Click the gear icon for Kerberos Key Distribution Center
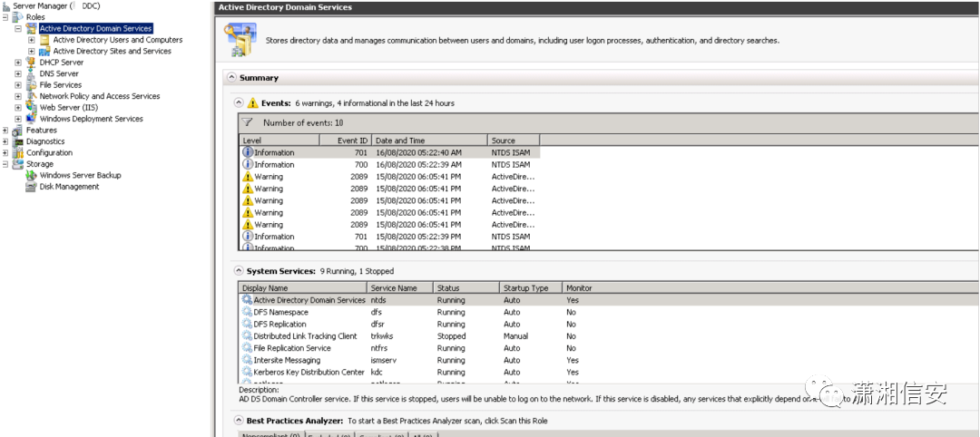Viewport: 980px width, 437px height. pos(247,372)
